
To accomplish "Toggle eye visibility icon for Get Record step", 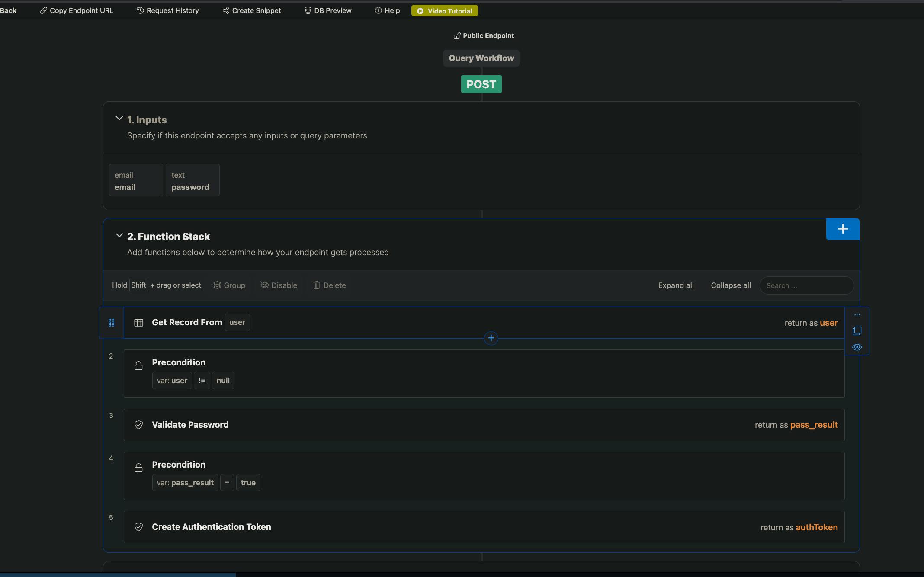I will (857, 347).
